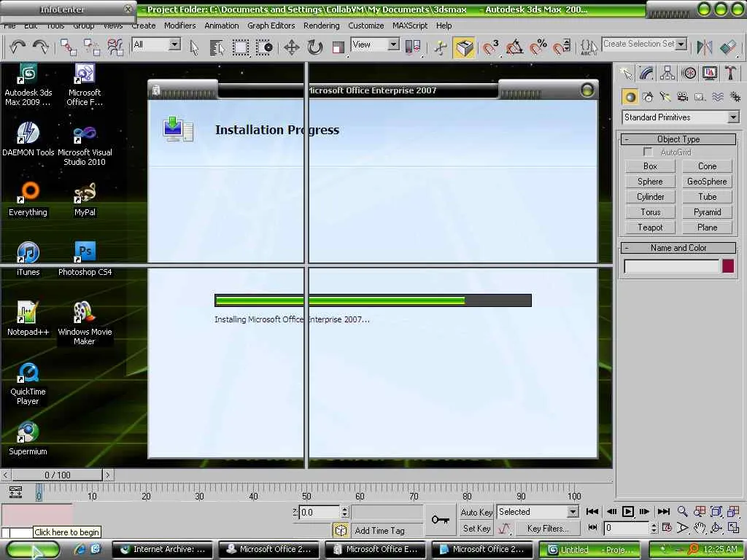Click the Torus primitive button

[650, 212]
